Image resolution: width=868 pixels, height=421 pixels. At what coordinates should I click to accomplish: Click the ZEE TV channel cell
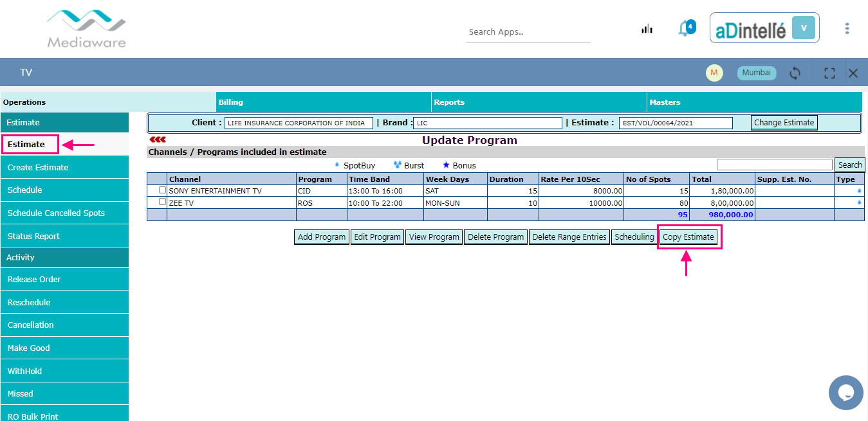pyautogui.click(x=232, y=203)
